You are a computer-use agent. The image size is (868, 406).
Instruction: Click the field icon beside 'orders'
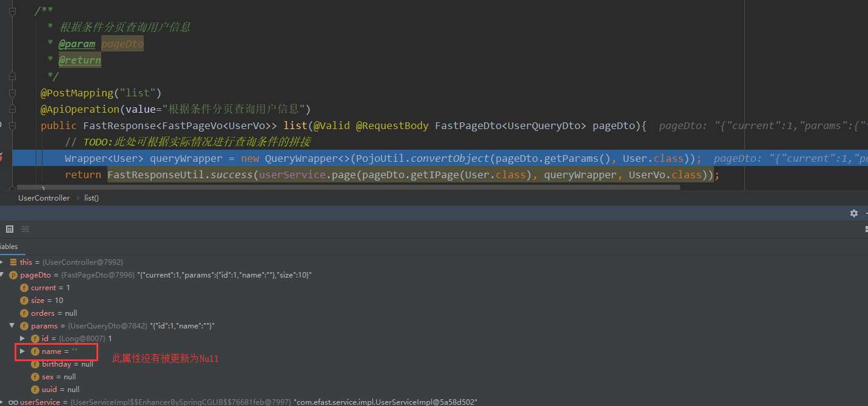click(x=24, y=313)
